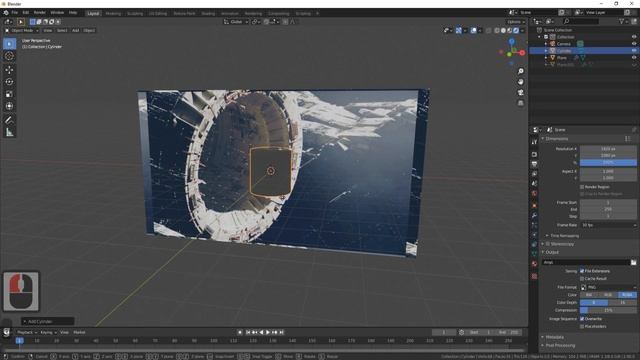Toggle visibility of Collection in outliner
This screenshot has width=640, height=360.
click(x=634, y=37)
